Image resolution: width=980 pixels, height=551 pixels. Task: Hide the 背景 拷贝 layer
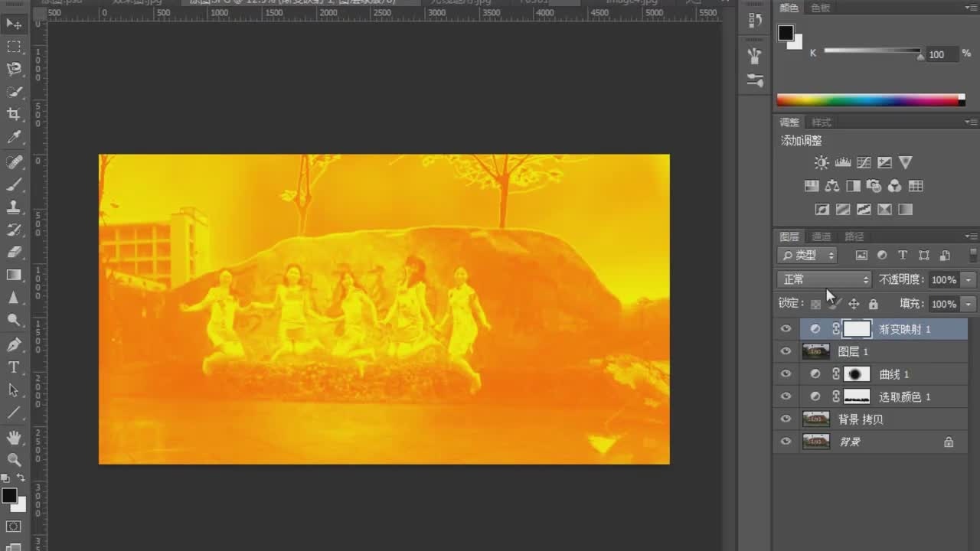pyautogui.click(x=786, y=419)
